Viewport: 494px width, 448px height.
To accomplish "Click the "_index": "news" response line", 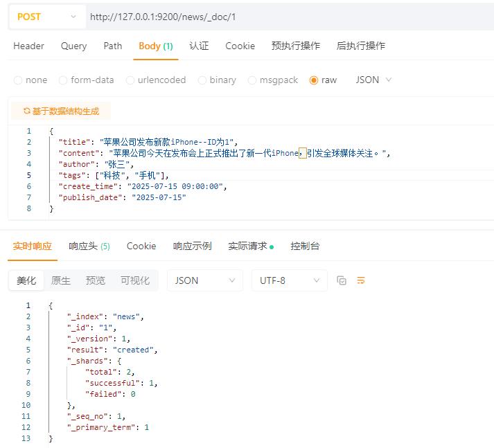I will (105, 316).
